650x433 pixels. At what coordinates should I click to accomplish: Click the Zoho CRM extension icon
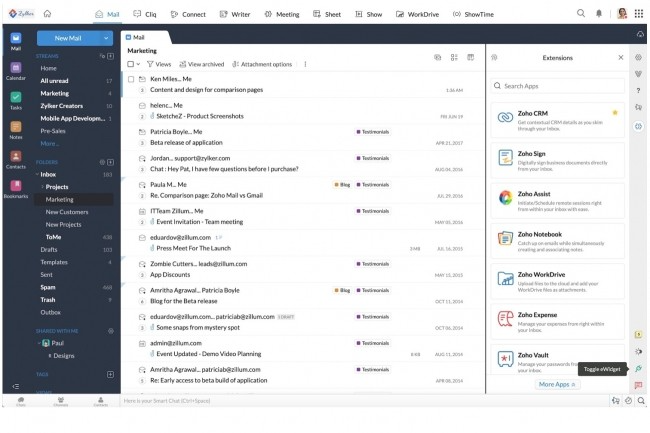coord(505,117)
